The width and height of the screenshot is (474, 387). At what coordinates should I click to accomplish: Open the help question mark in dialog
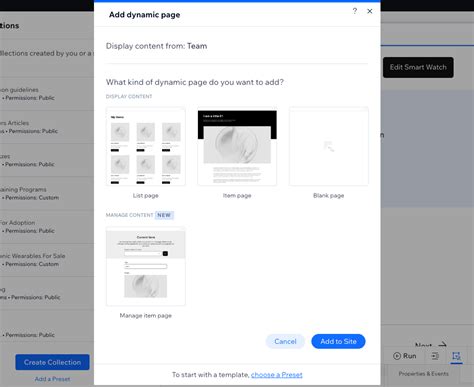(x=355, y=11)
